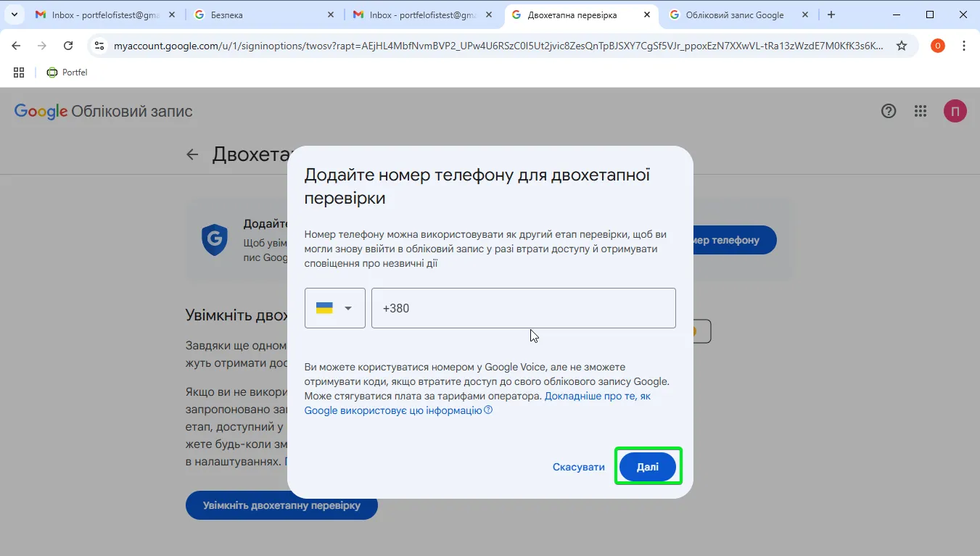Open site information icon in address bar
Image resolution: width=980 pixels, height=556 pixels.
point(100,46)
